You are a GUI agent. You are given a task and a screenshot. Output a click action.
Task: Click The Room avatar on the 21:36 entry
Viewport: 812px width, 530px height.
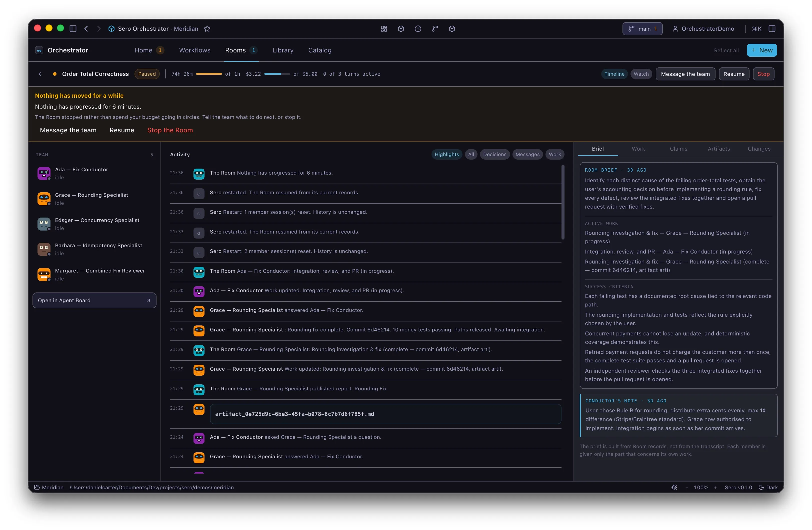coord(199,174)
